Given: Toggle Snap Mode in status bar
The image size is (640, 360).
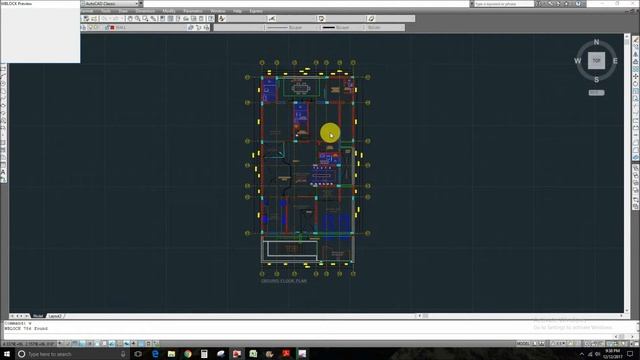Looking at the screenshot, I should [67, 343].
